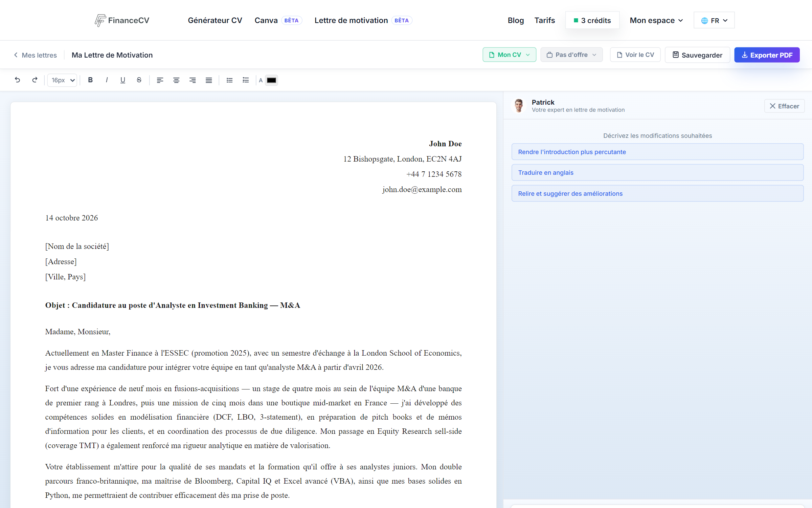
Task: Toggle underline formatting
Action: [x=123, y=80]
